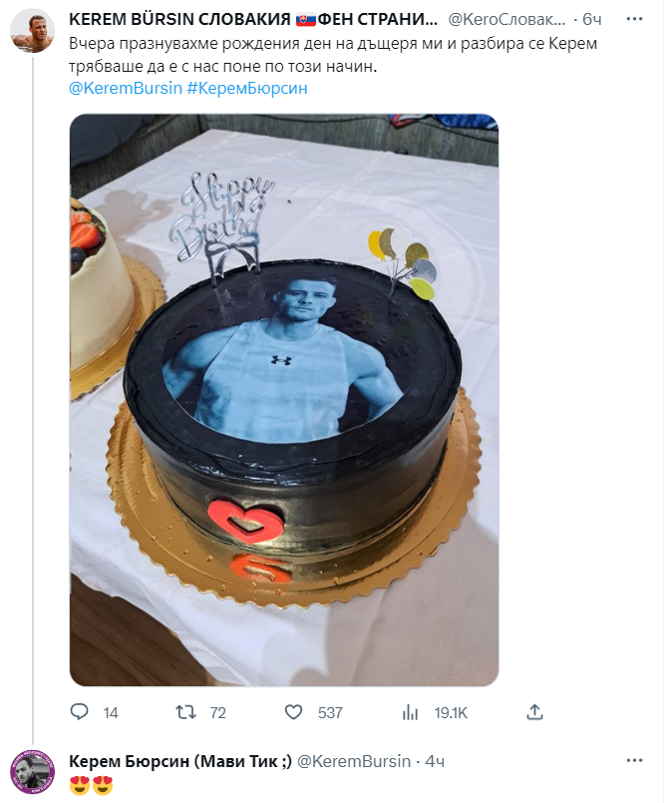The height and width of the screenshot is (803, 672).
Task: View analytics icon showing 19.1K views
Action: tap(410, 712)
